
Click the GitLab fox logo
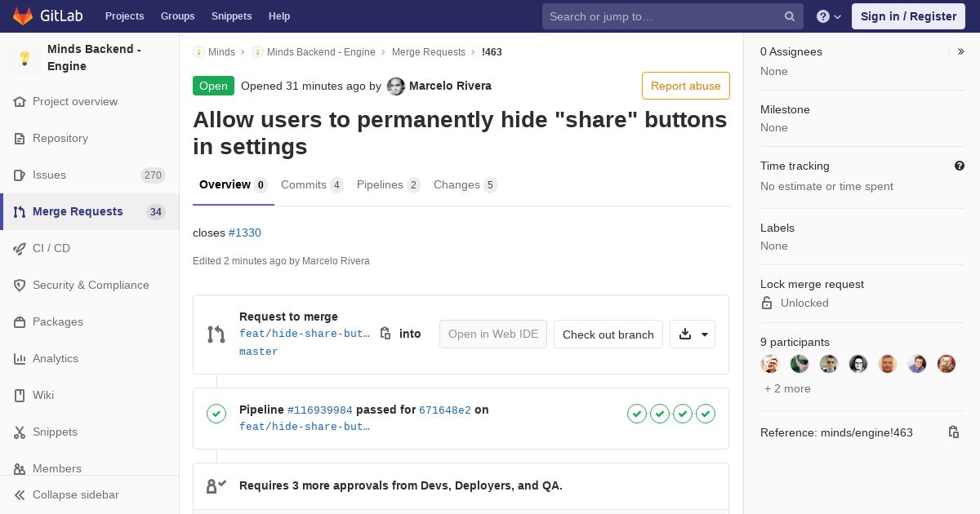[x=23, y=16]
